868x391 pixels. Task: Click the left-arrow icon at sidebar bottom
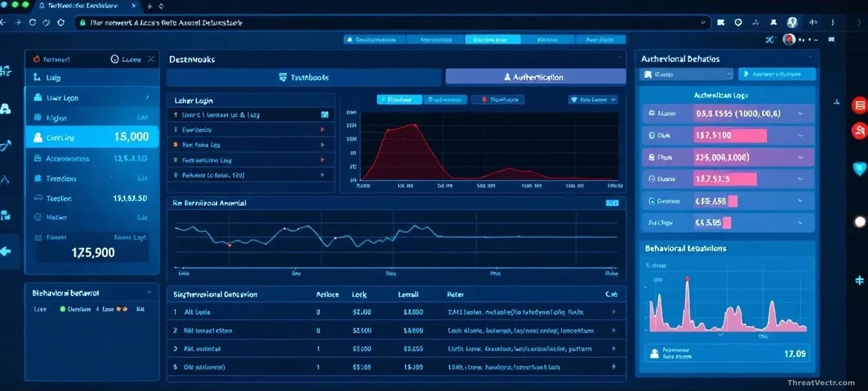[x=6, y=251]
